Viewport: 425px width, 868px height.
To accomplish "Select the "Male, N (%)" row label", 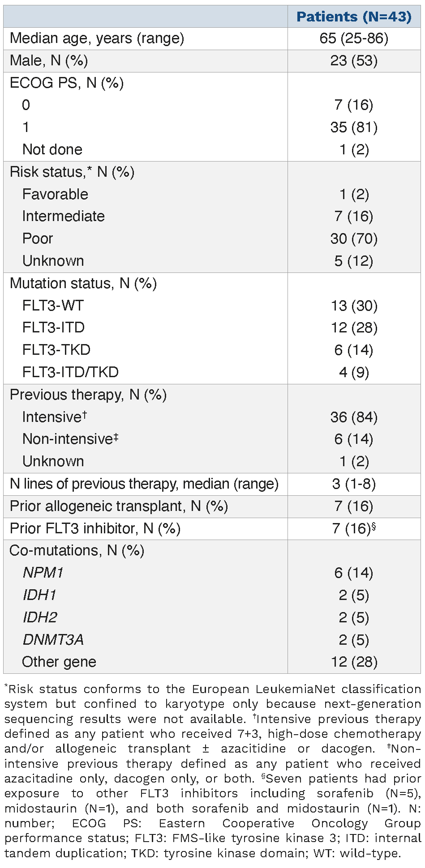I will 49,60.
